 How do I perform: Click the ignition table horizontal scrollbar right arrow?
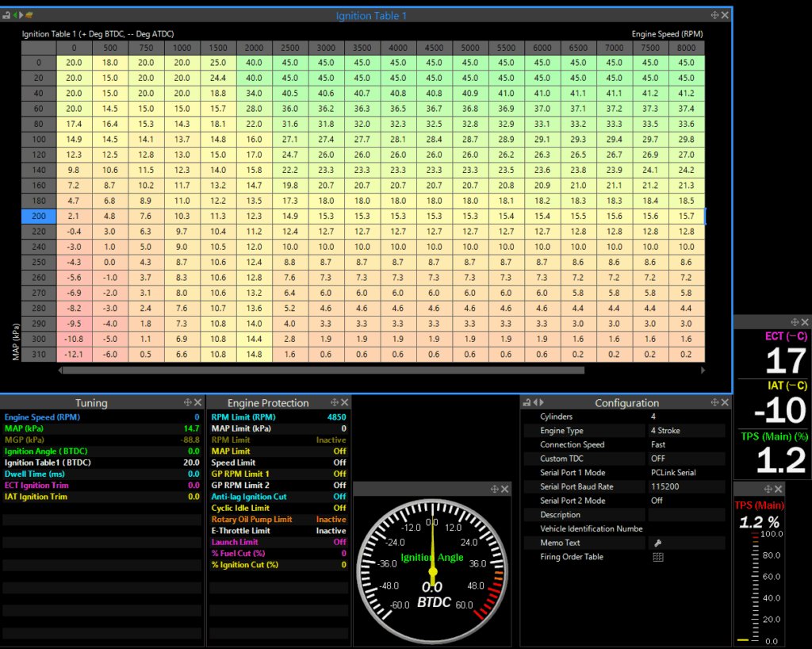702,370
